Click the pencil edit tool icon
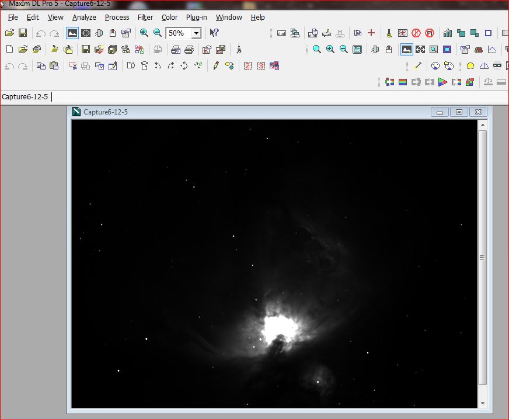Viewport: 509px width, 420px height. click(216, 66)
